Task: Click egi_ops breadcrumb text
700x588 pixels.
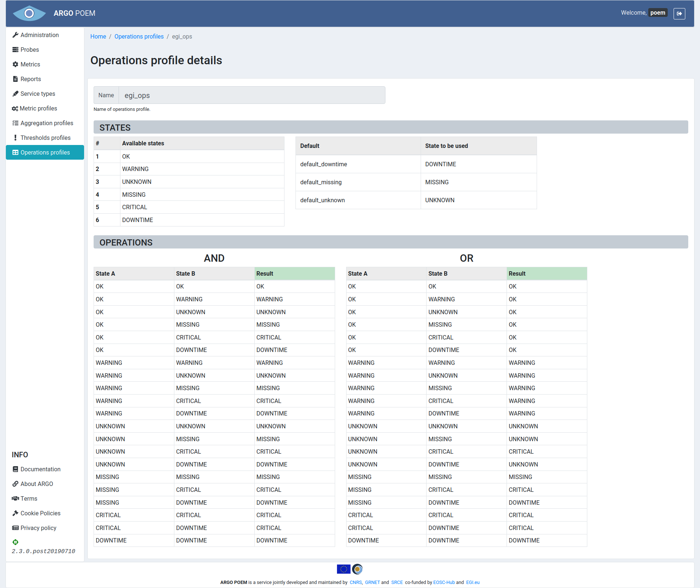Action: (x=182, y=36)
